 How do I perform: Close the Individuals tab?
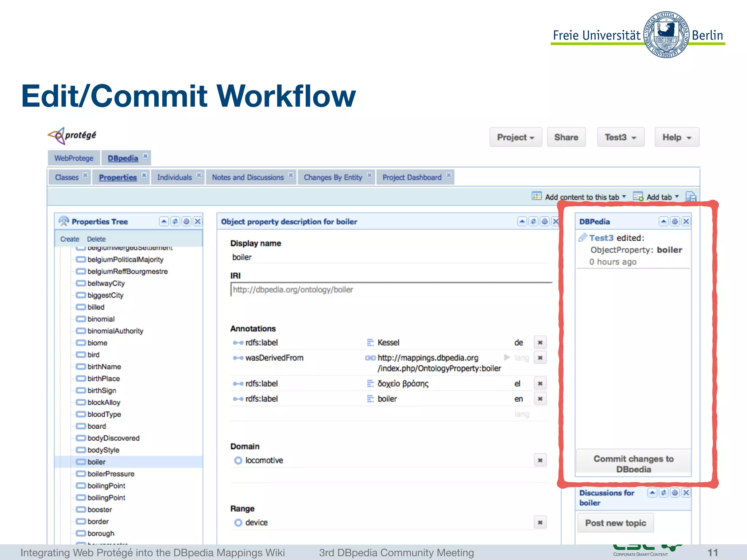(199, 175)
